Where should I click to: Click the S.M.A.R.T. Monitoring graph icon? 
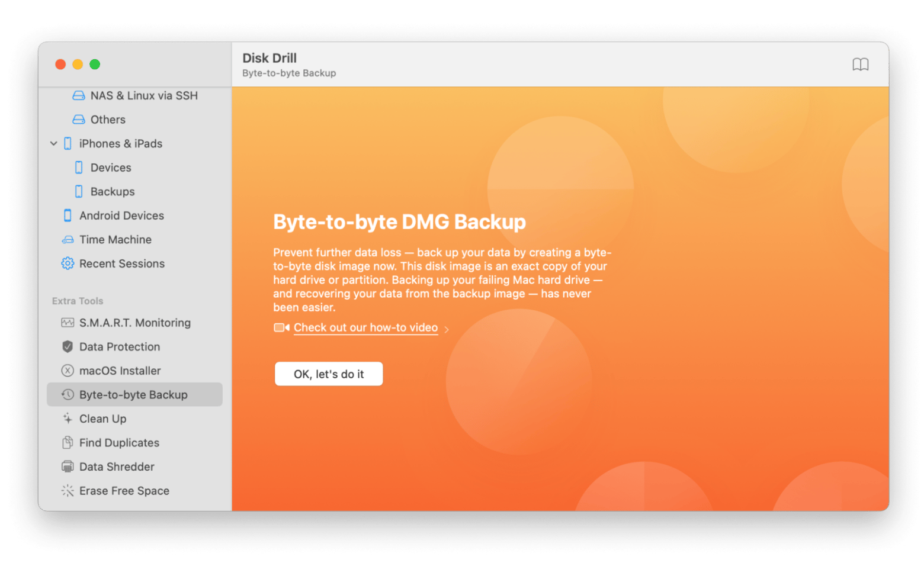coord(68,323)
